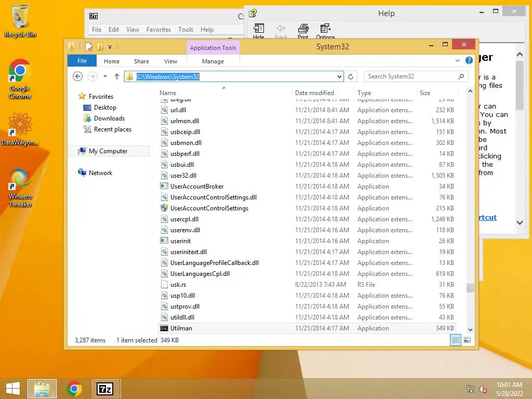Select the user32.dll file
The width and height of the screenshot is (532, 399).
coord(307,176)
